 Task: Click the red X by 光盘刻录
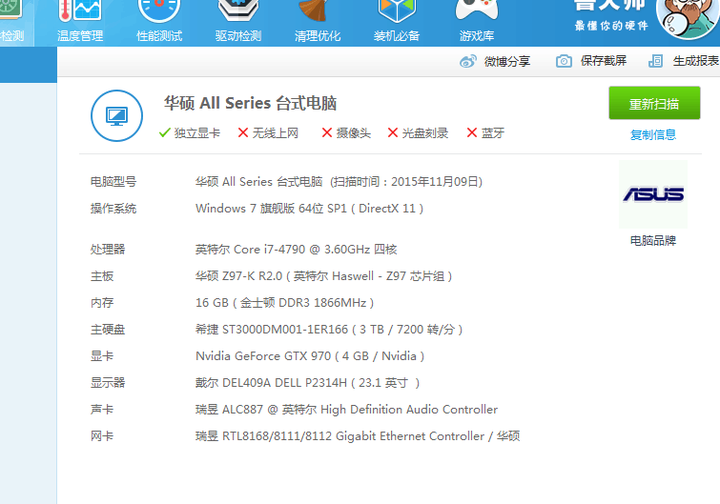click(393, 133)
